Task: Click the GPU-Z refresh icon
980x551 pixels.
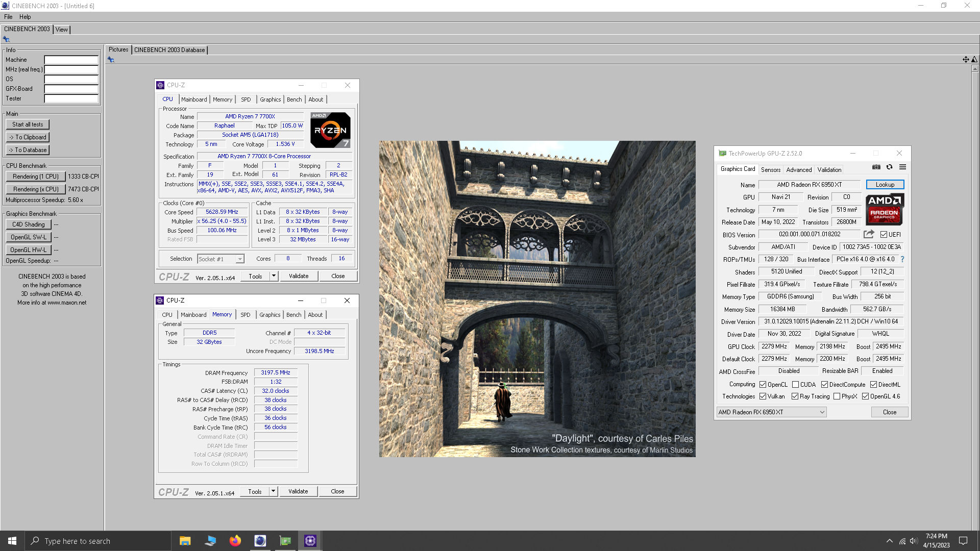Action: (889, 167)
